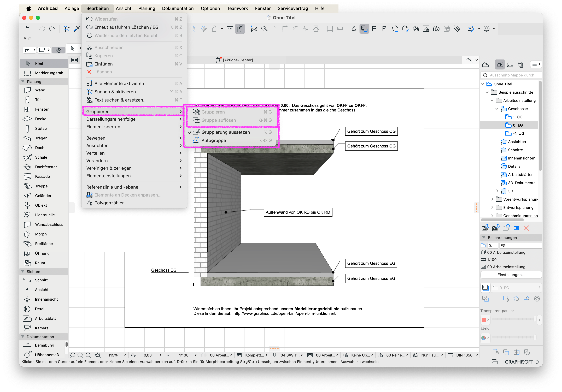
Task: Select the Decke tool
Action: pyautogui.click(x=44, y=119)
